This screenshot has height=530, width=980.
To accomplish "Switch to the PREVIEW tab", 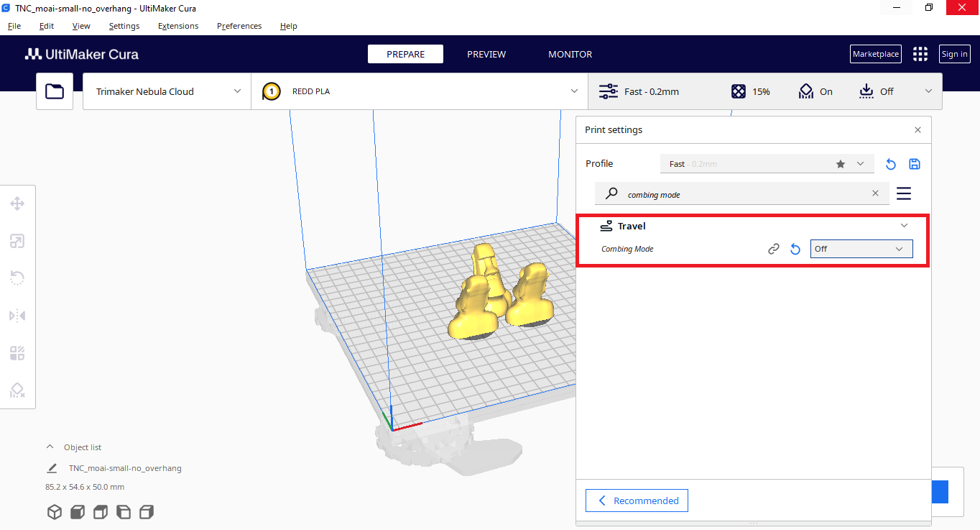I will pos(486,54).
